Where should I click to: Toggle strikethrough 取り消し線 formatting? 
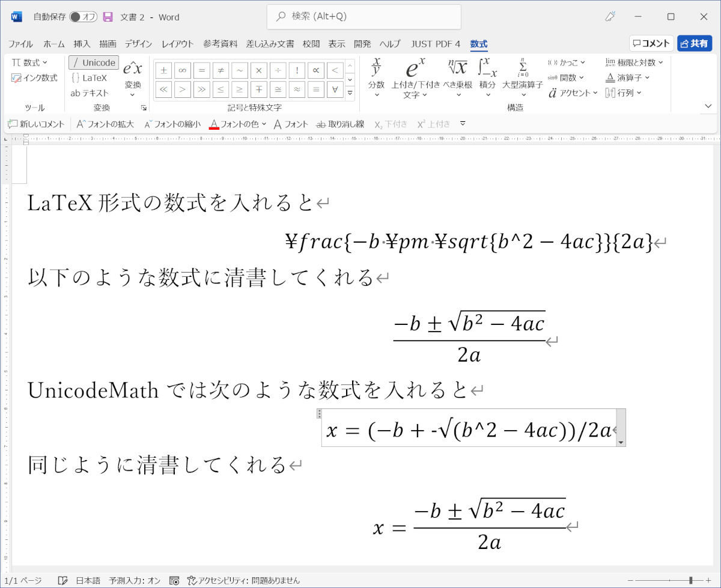click(340, 124)
